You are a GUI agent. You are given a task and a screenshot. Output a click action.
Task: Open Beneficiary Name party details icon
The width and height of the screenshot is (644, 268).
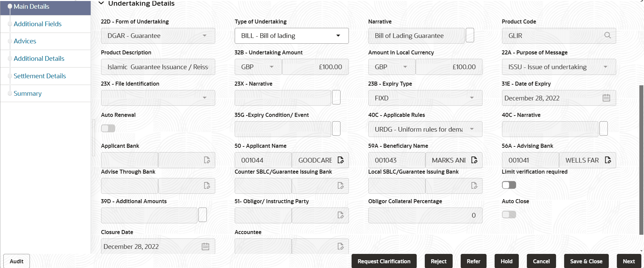[x=474, y=160]
